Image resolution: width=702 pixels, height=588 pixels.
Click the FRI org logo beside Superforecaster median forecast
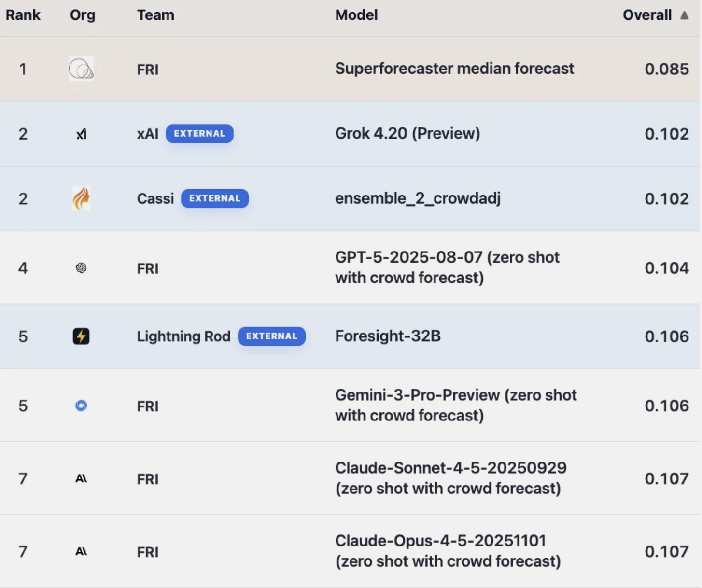click(81, 69)
